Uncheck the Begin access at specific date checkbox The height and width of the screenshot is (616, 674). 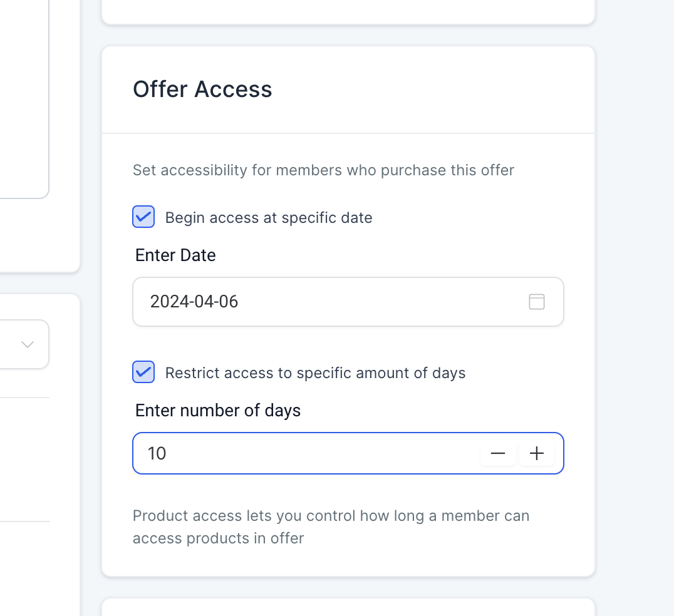point(143,217)
